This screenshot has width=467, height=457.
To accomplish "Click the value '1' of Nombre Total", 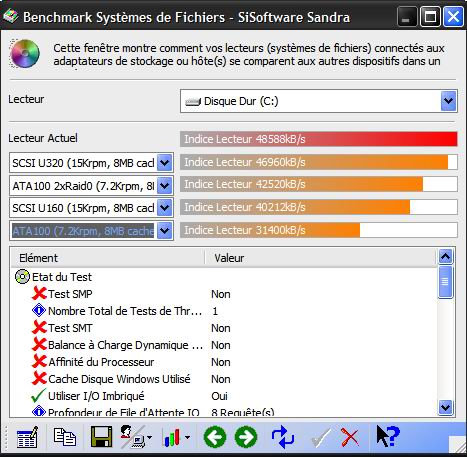I will point(215,311).
